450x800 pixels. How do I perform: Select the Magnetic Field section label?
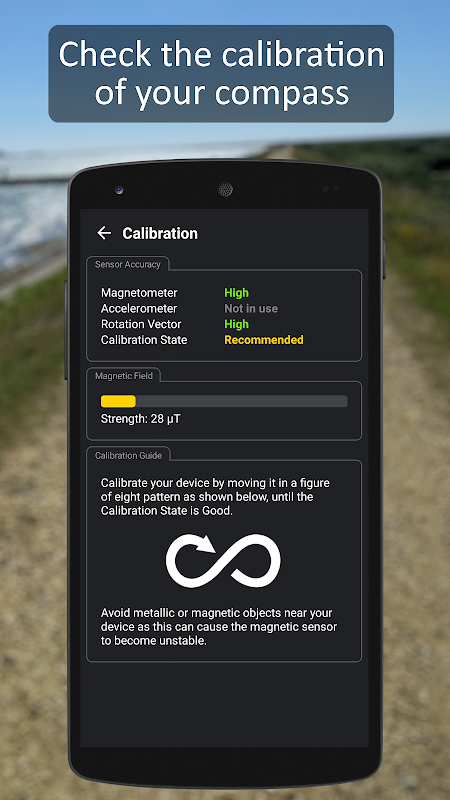click(123, 376)
